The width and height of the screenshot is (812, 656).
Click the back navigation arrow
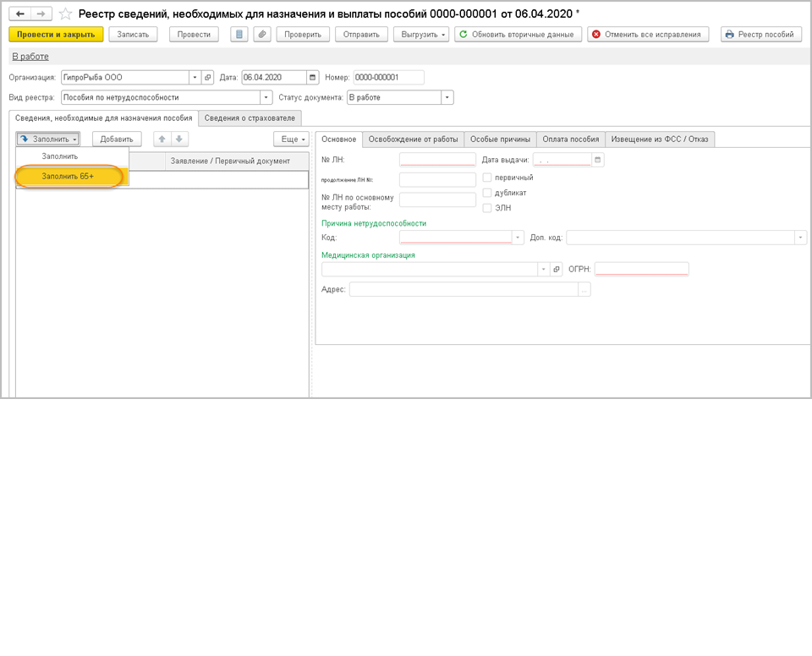pos(20,14)
